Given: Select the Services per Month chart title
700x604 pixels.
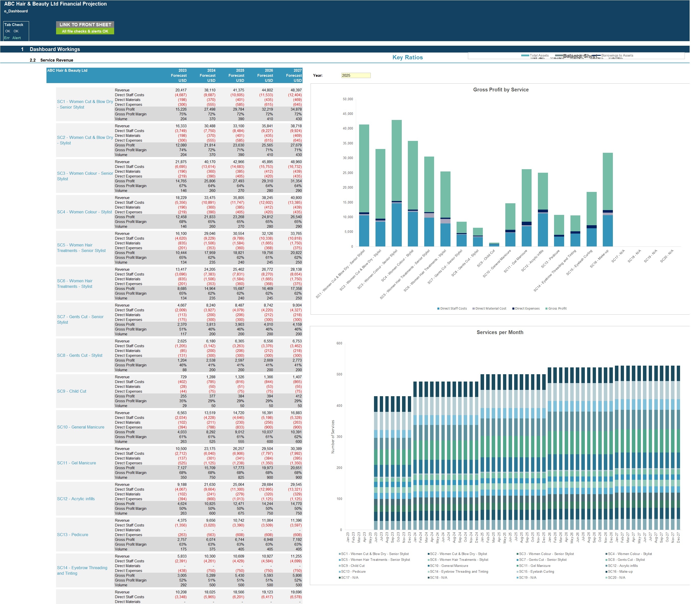Looking at the screenshot, I should [500, 332].
